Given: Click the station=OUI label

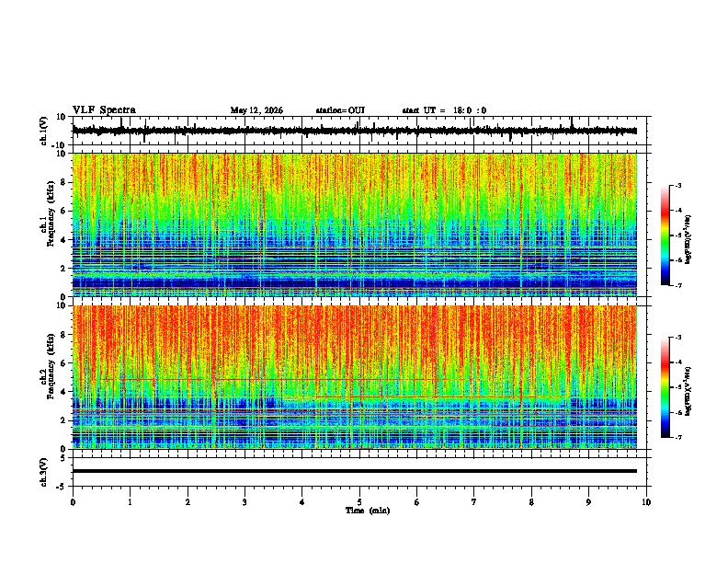Looking at the screenshot, I should point(340,110).
